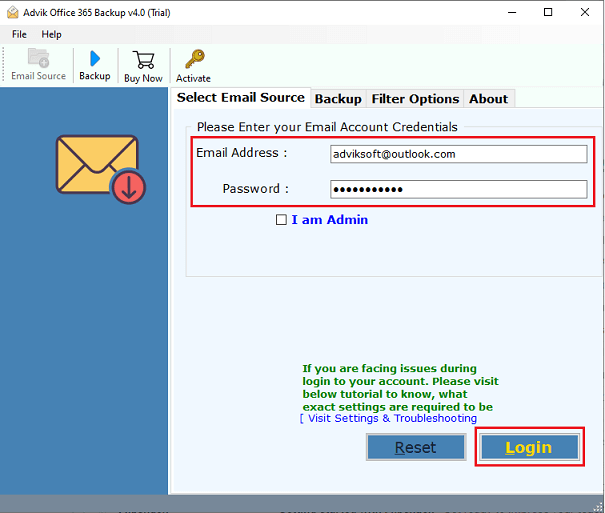Open the Help menu

click(51, 34)
